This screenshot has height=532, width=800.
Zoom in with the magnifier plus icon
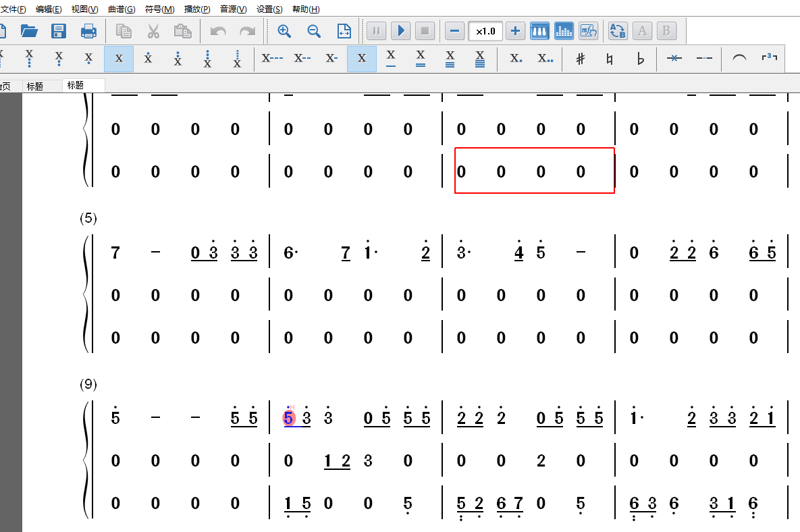pyautogui.click(x=284, y=31)
